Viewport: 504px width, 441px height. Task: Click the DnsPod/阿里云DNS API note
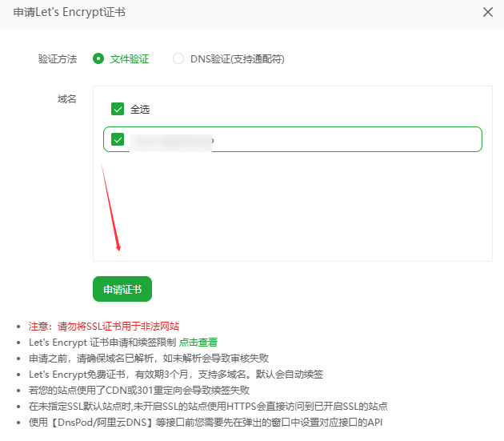[x=208, y=422]
